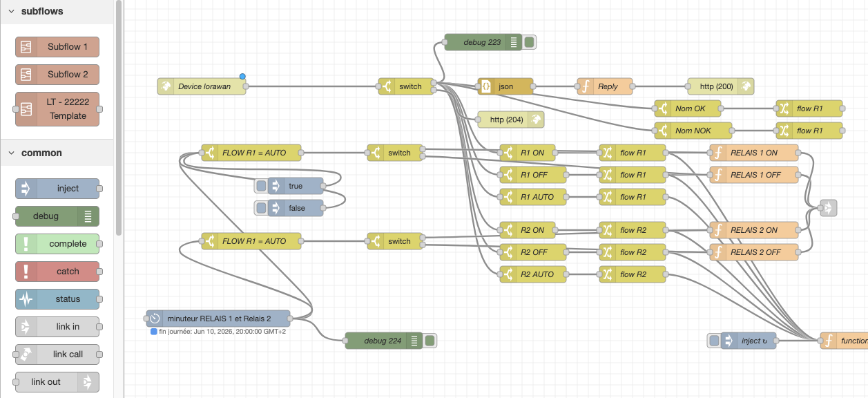
Task: Pick the catch node in palette
Action: [57, 272]
